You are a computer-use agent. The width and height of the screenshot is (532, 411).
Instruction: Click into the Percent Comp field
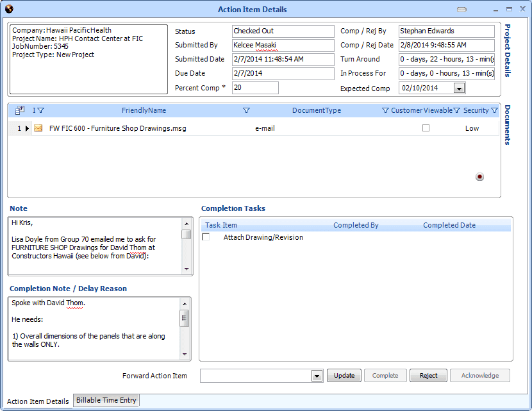(255, 88)
